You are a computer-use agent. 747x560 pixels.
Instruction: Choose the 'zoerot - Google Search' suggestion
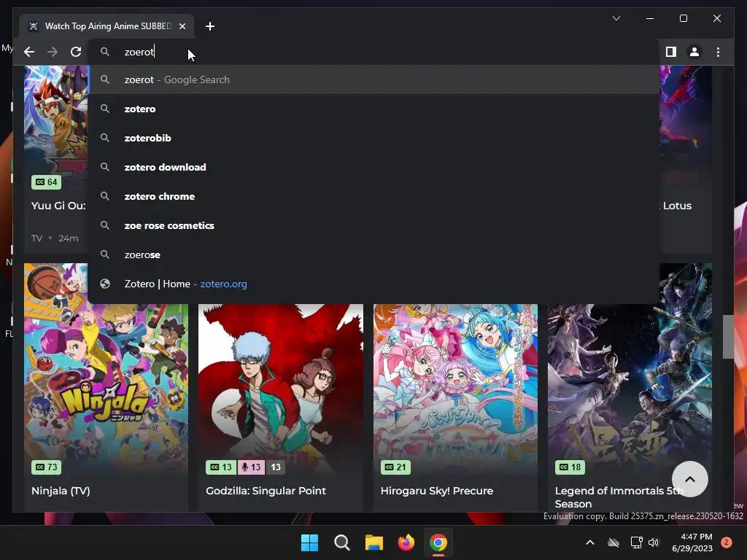tap(374, 79)
